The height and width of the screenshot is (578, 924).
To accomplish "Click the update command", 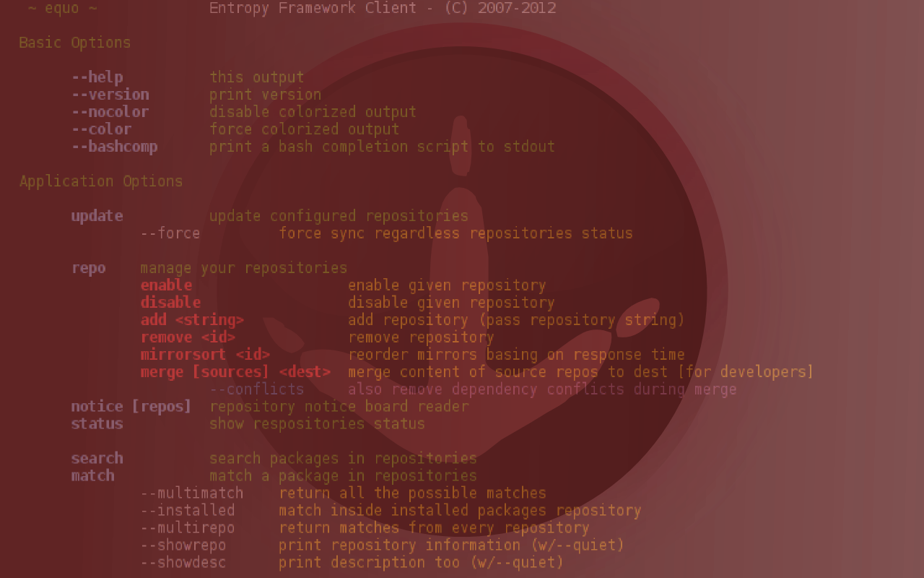I will [x=97, y=216].
